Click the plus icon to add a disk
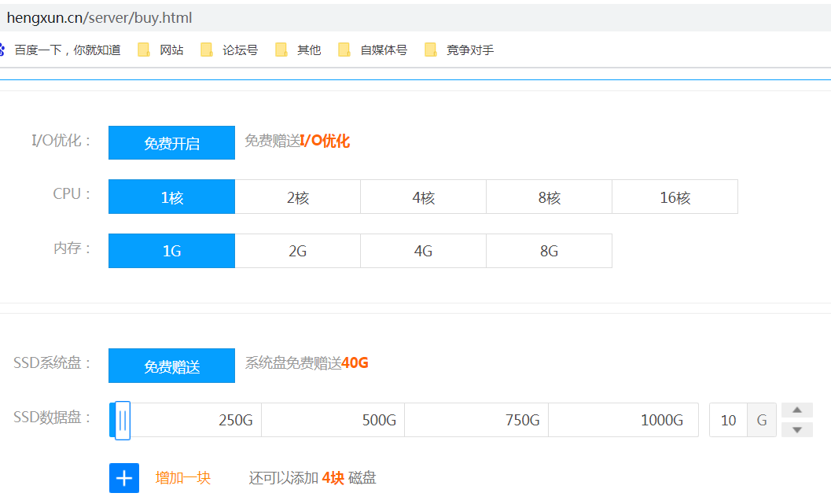This screenshot has height=504, width=831. click(123, 477)
